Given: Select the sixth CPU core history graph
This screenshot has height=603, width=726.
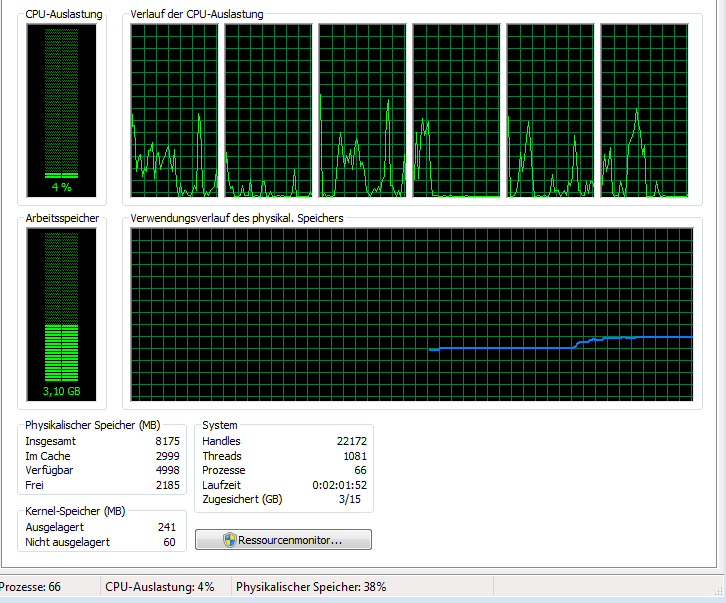Looking at the screenshot, I should [645, 111].
